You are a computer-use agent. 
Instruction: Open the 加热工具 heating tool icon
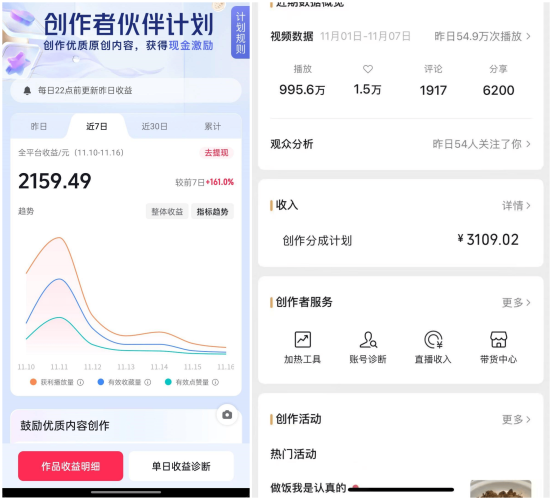[x=302, y=340]
